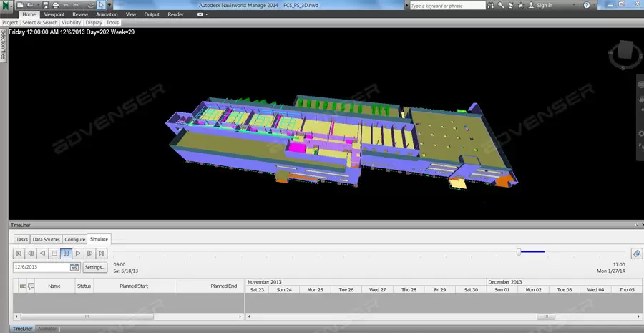Click the Name column header
The width and height of the screenshot is (644, 333).
[x=54, y=286]
